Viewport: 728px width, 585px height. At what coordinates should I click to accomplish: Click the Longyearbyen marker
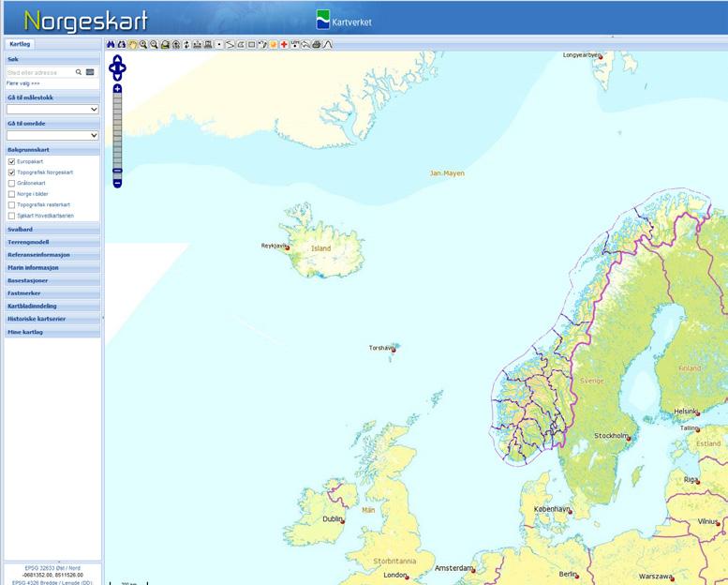click(601, 56)
